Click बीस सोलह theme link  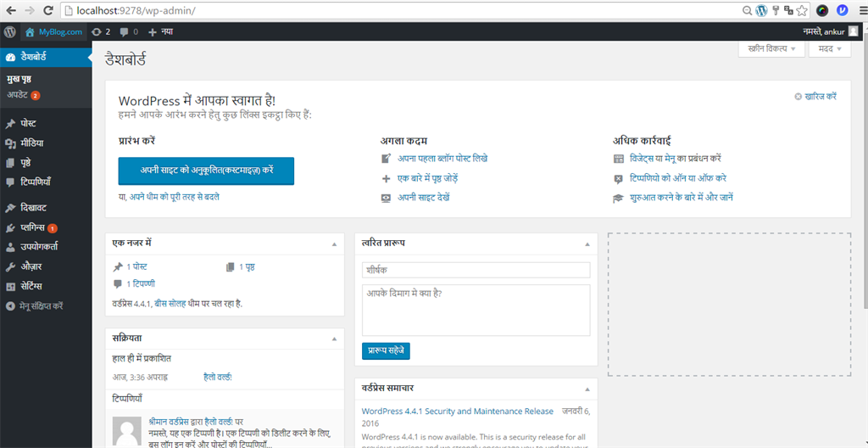170,304
